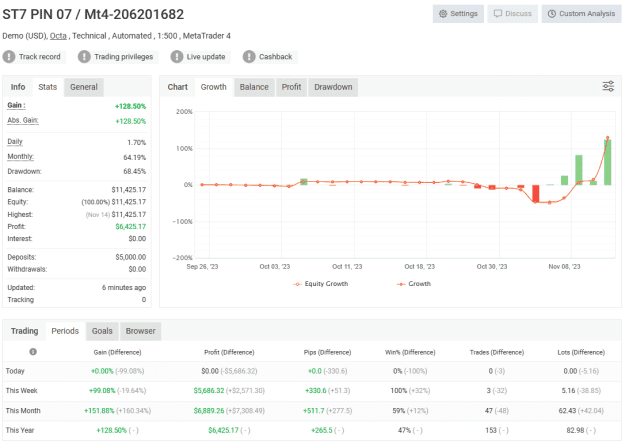The width and height of the screenshot is (625, 446).
Task: Open the Settings button
Action: click(x=458, y=14)
